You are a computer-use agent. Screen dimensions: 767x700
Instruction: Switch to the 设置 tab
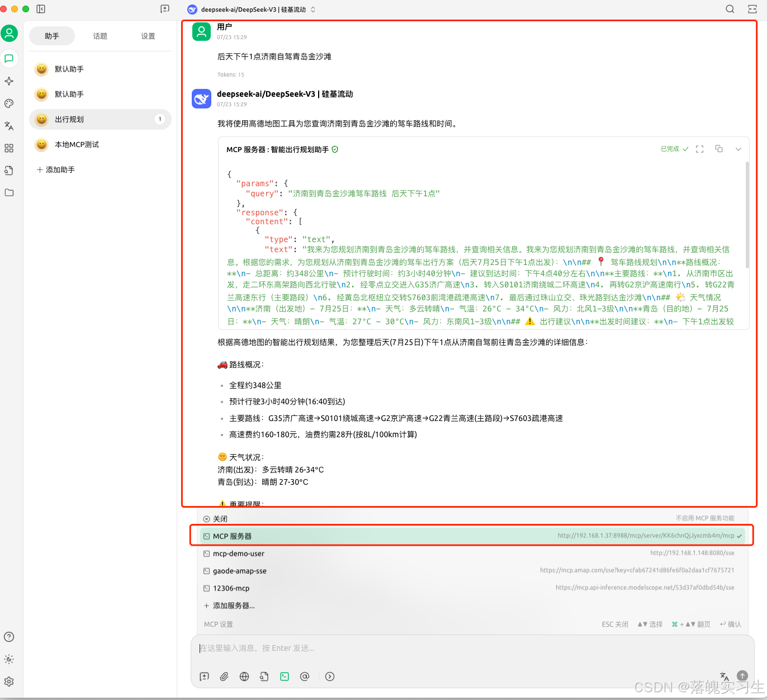[148, 36]
